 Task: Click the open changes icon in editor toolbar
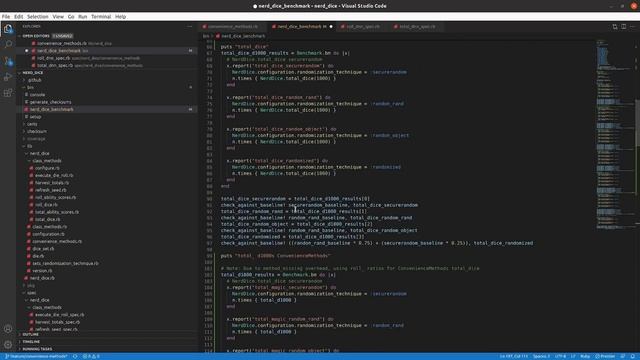(615, 27)
